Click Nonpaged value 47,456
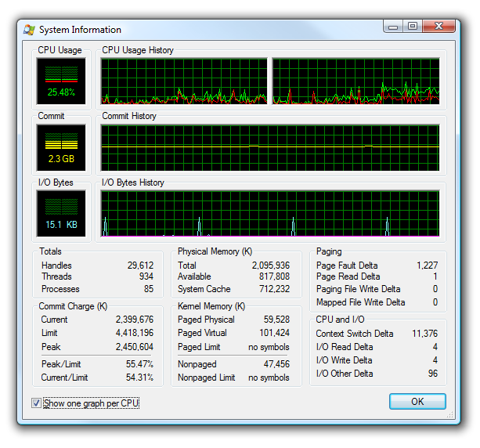 pyautogui.click(x=276, y=363)
